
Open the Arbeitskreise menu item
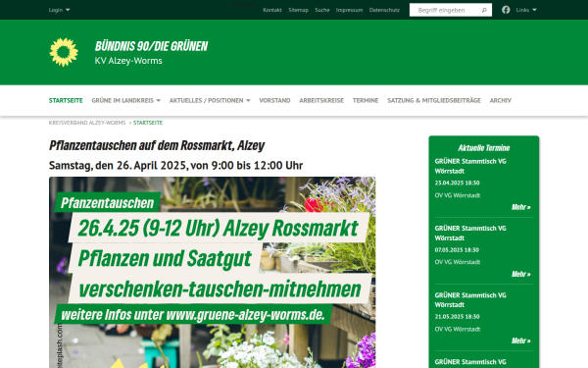click(321, 100)
